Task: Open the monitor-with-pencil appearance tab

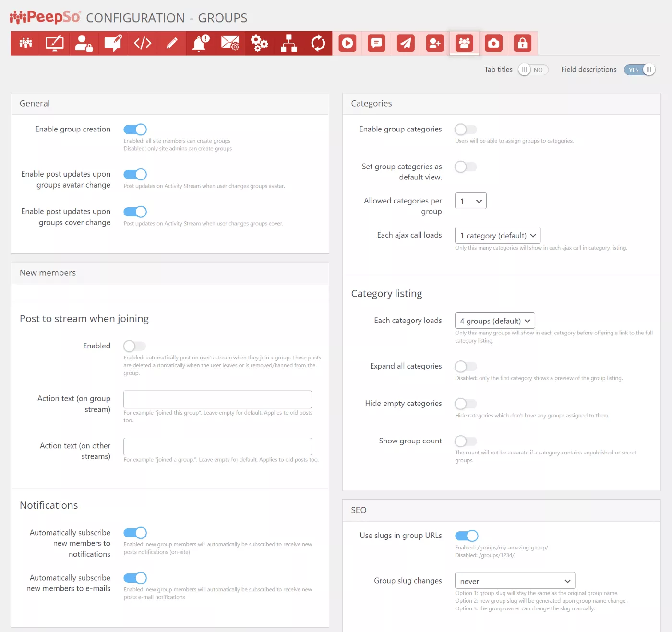Action: (x=55, y=43)
